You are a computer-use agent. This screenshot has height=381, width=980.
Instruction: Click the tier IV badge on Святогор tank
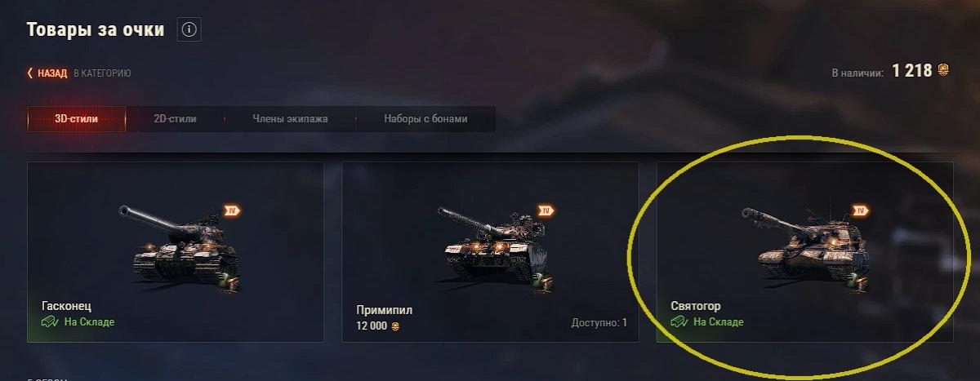click(860, 210)
